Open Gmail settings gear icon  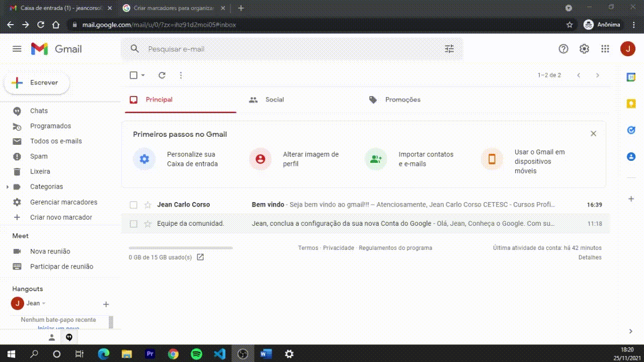coord(584,49)
